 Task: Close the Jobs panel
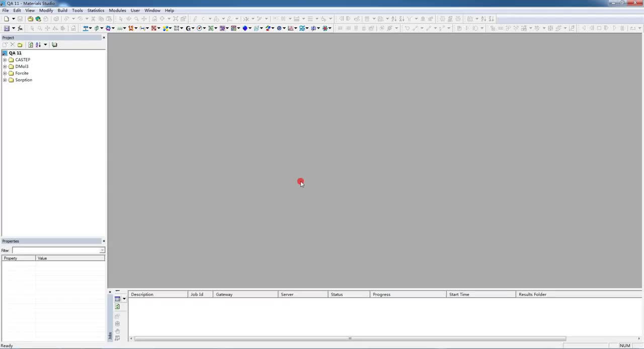tap(110, 292)
